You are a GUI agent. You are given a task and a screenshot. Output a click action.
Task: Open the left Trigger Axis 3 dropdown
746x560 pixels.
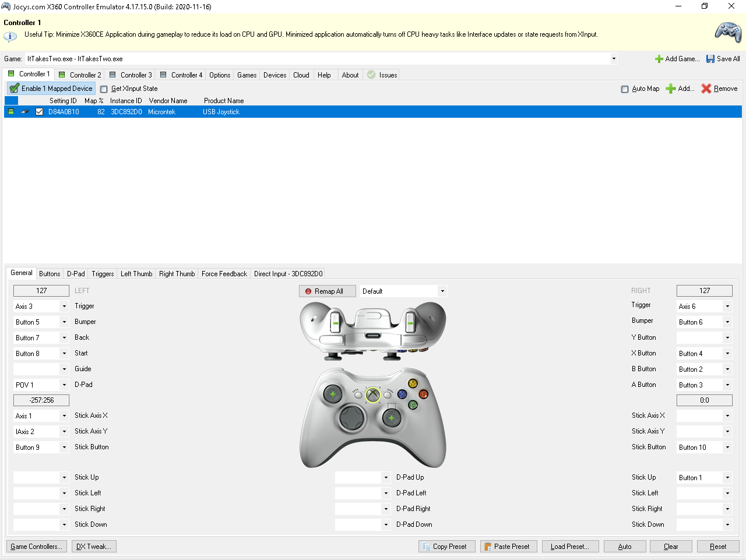click(x=64, y=307)
